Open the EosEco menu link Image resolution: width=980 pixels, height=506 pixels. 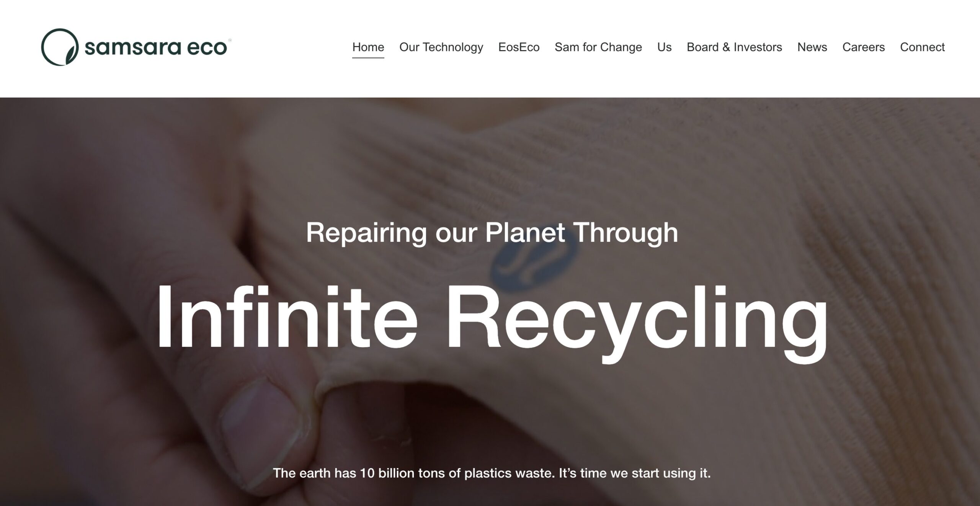(x=519, y=47)
